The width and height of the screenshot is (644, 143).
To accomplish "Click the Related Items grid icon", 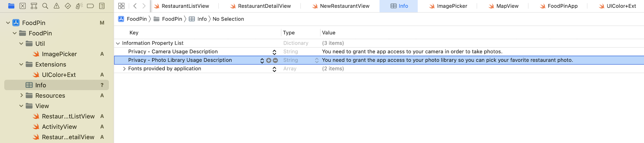I will 121,6.
